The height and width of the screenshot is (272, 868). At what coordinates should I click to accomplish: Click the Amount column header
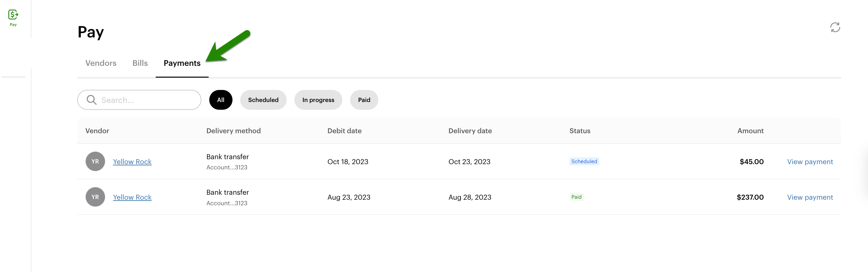[x=750, y=131]
